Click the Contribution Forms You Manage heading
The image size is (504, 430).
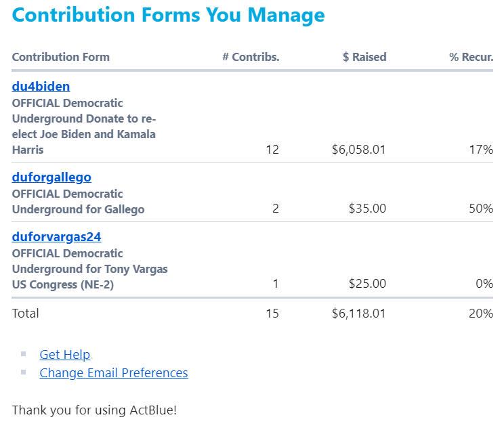point(168,15)
